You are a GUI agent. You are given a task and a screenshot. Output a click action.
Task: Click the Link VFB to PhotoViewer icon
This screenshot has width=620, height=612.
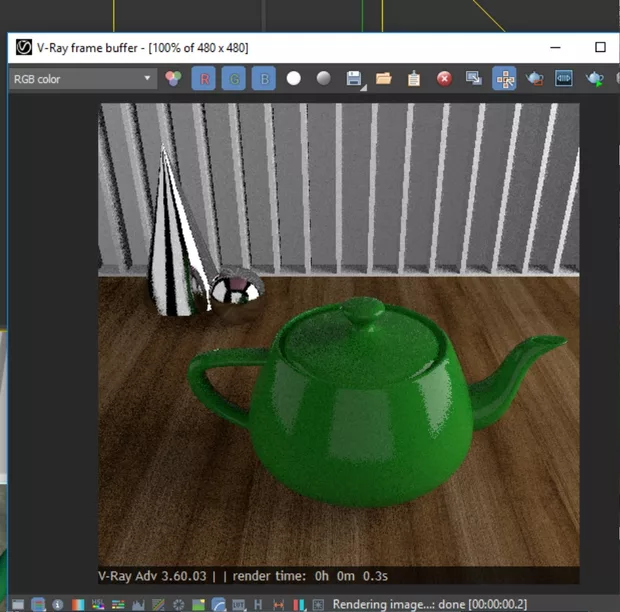(x=564, y=79)
